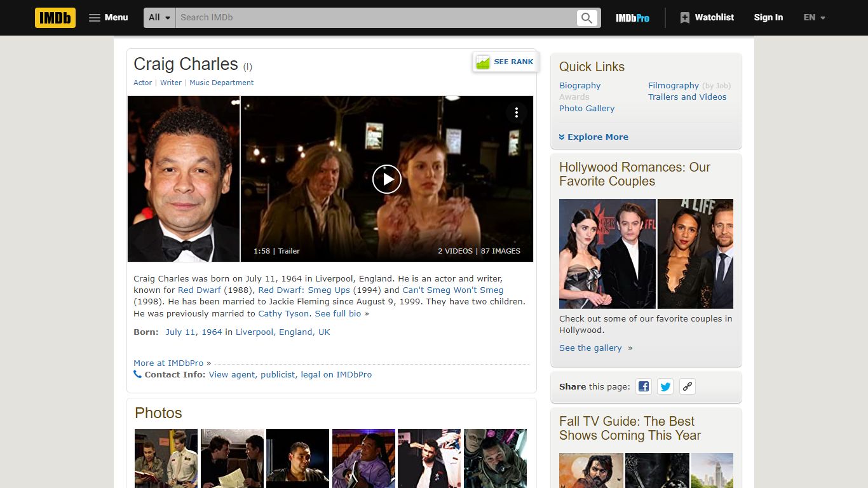Open Biography quick link
Viewport: 868px width, 488px height.
click(580, 85)
